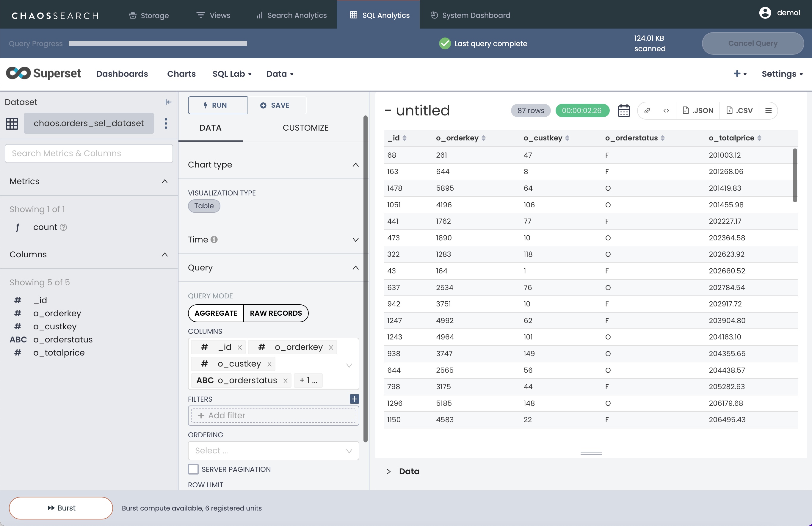Screen dimensions: 812x526
Task: Open hamburger menu next to .CSV button
Action: tap(768, 111)
